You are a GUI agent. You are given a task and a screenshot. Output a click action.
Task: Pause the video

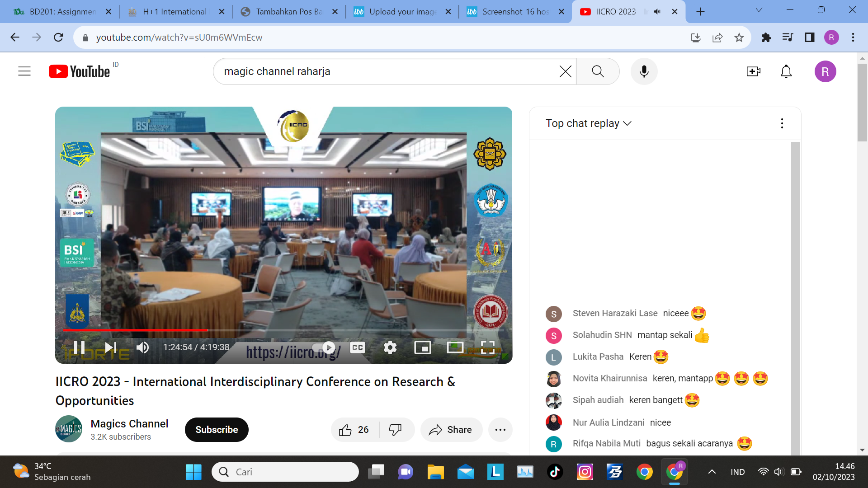[79, 347]
